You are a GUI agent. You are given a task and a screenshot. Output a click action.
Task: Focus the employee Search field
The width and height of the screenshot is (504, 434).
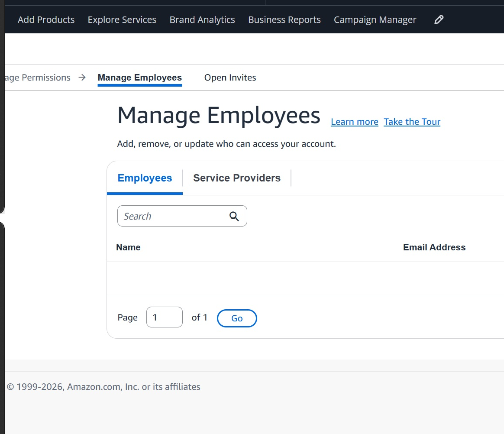click(182, 216)
